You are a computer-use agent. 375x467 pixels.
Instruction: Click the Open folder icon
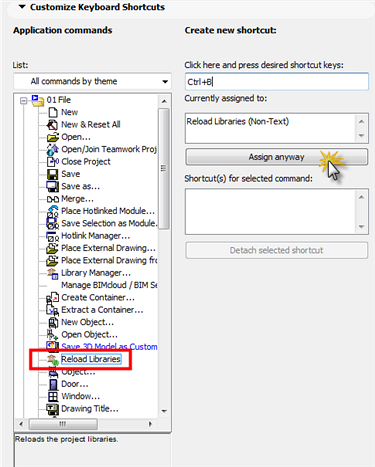click(53, 137)
